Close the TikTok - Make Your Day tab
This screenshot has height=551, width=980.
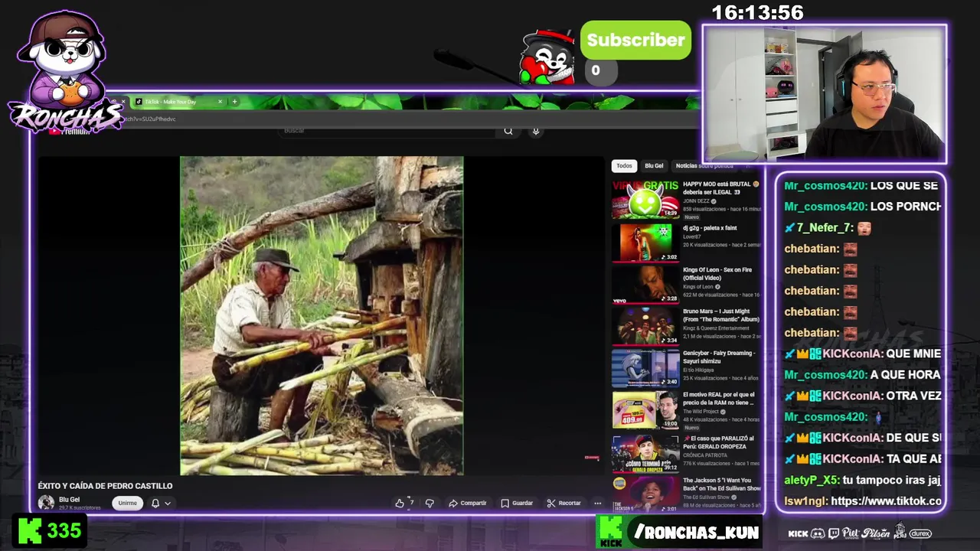pyautogui.click(x=220, y=102)
